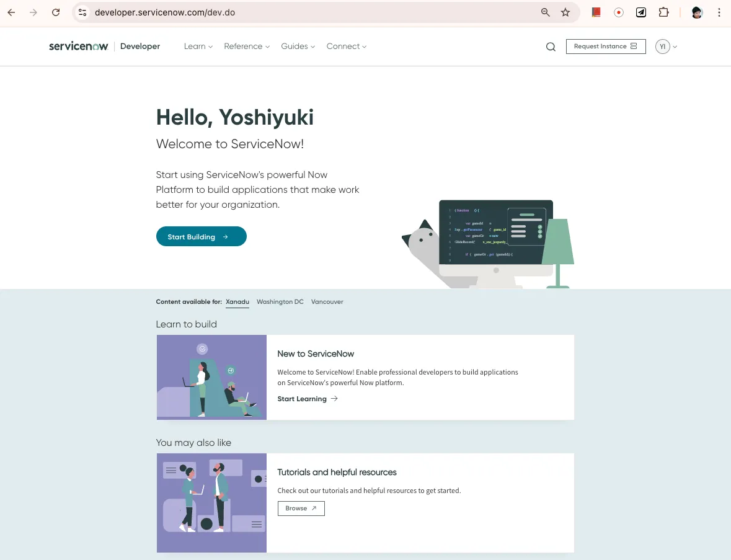Click the Hello, Yoshiyuki heading
The width and height of the screenshot is (731, 560).
[x=234, y=117]
